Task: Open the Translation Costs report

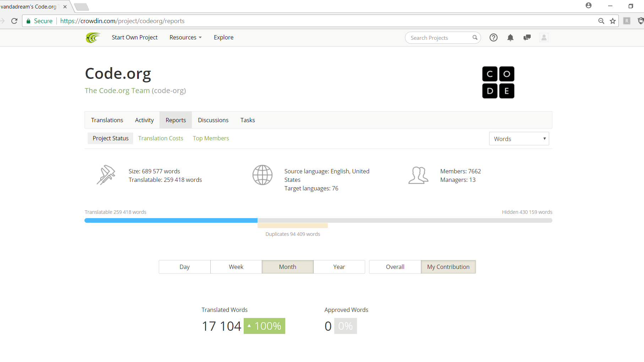Action: point(161,138)
